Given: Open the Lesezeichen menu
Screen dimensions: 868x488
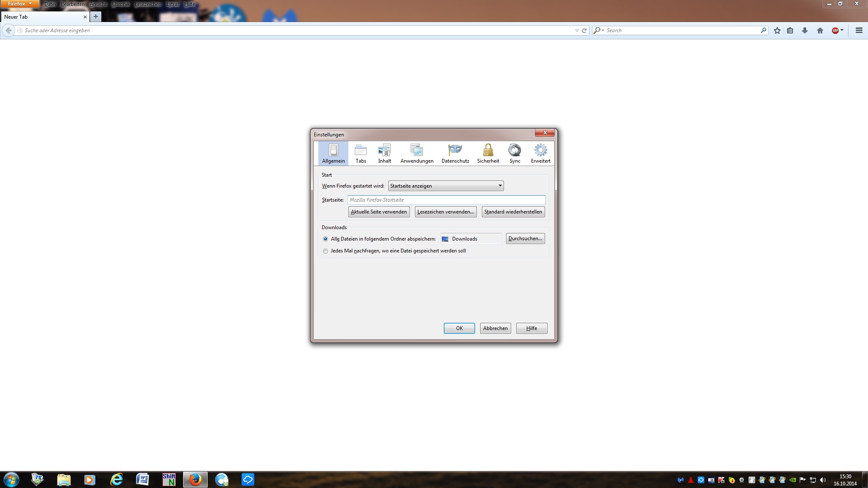Looking at the screenshot, I should [x=147, y=4].
